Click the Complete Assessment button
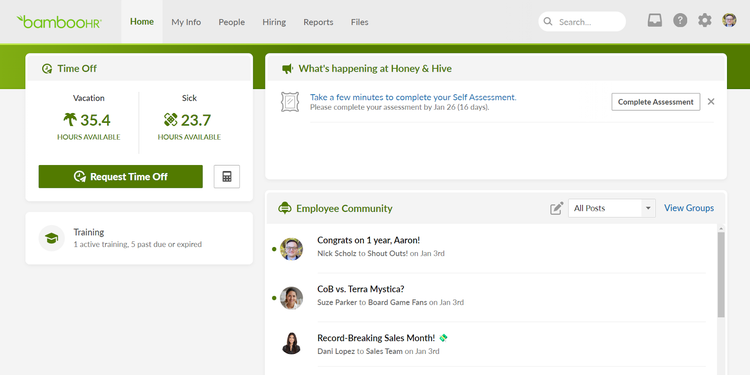750x375 pixels. [x=656, y=102]
